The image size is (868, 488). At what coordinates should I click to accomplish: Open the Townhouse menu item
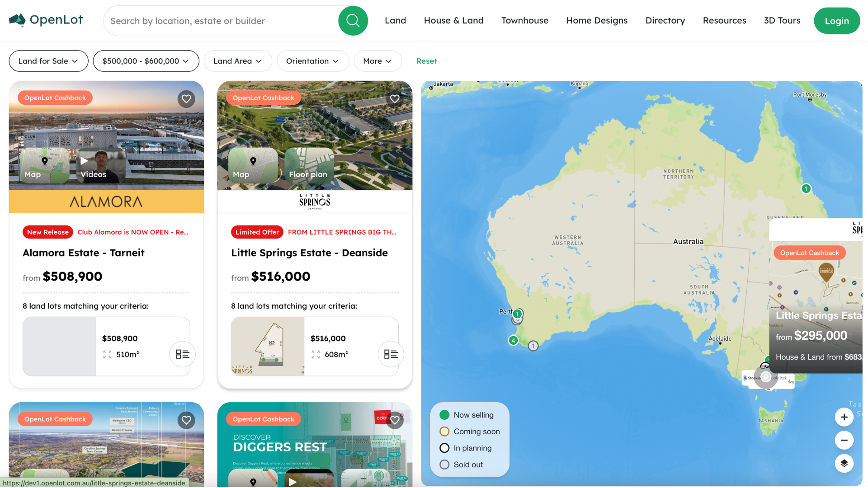pos(525,21)
